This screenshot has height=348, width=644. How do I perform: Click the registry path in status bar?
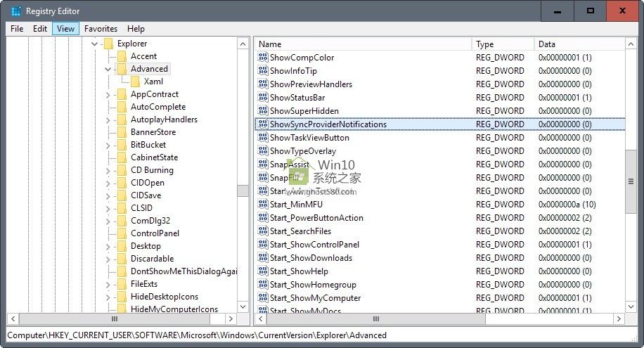(197, 335)
